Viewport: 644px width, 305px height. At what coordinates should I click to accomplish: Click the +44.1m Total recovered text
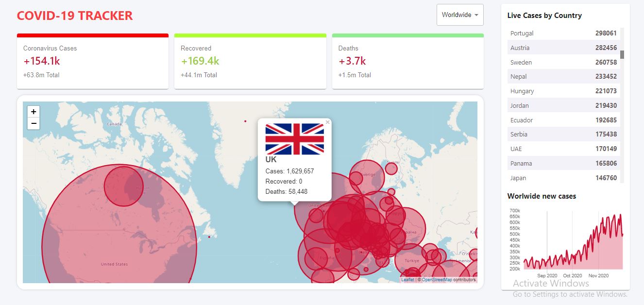pyautogui.click(x=199, y=75)
